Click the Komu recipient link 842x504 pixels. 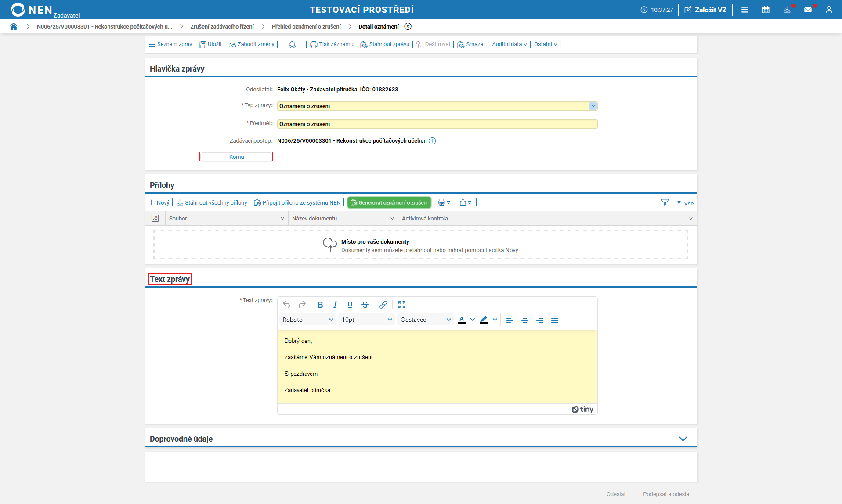pyautogui.click(x=236, y=157)
